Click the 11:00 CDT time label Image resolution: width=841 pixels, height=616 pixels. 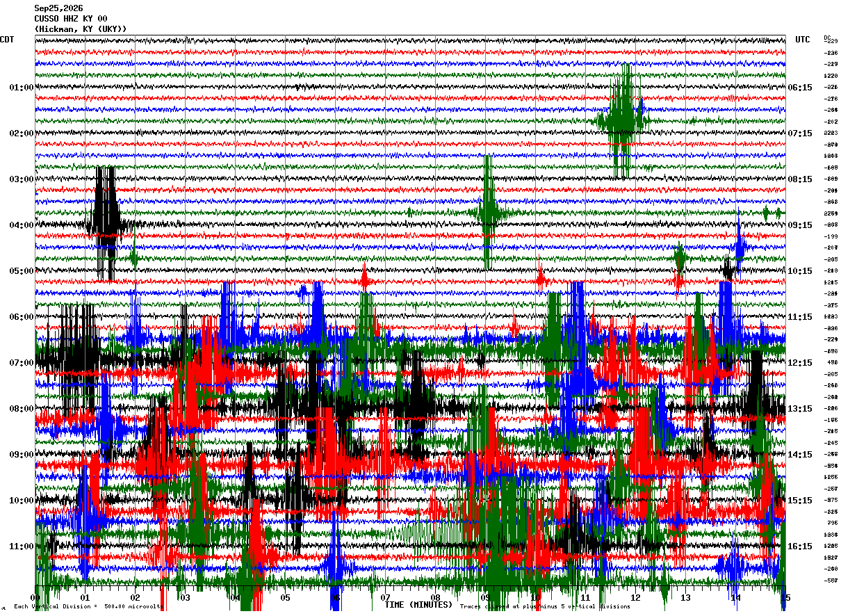coord(22,546)
